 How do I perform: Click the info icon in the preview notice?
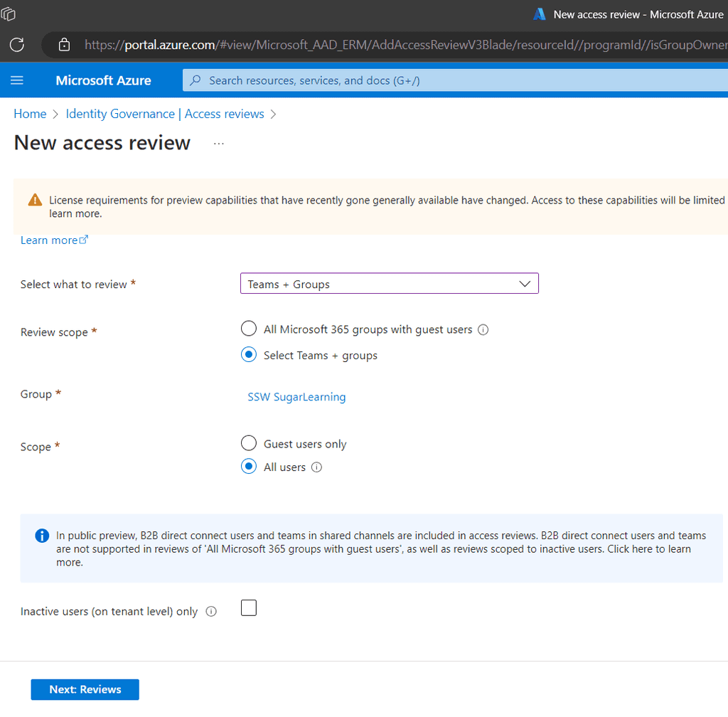(41, 536)
